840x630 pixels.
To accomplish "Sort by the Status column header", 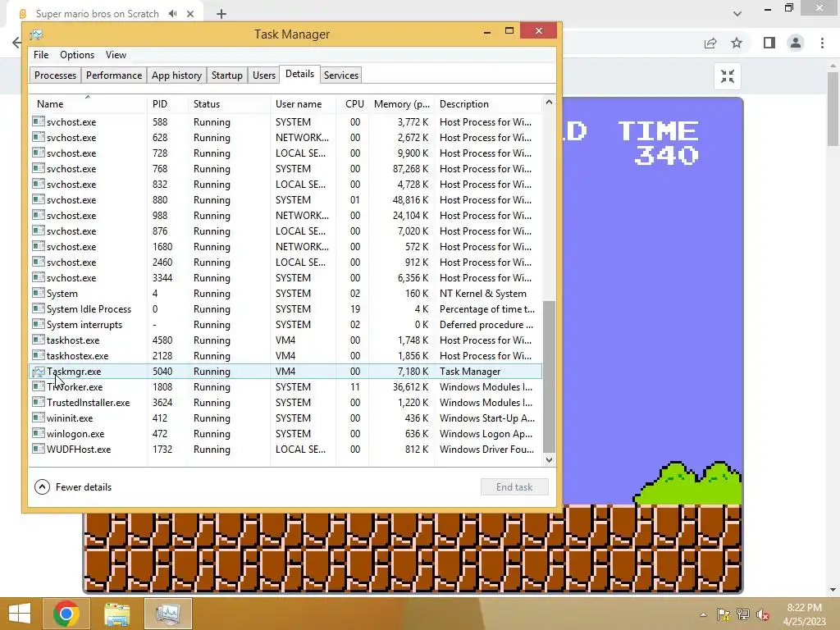I will click(230, 104).
